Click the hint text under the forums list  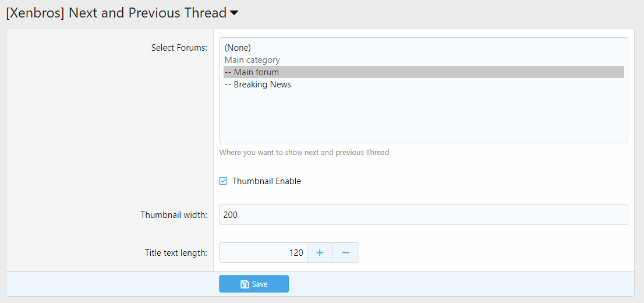304,153
